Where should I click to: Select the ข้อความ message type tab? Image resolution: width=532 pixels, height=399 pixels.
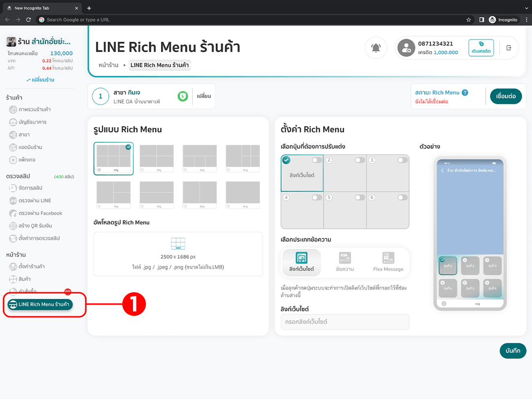[x=345, y=262]
